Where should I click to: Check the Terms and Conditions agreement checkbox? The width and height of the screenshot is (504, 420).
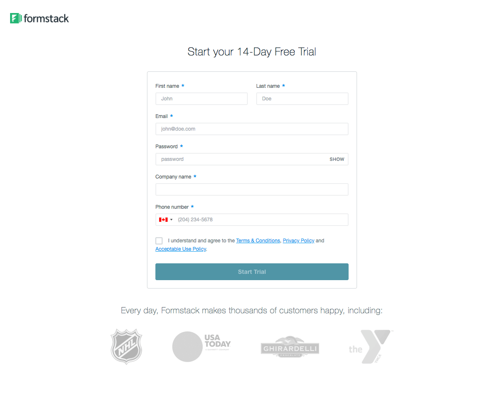click(159, 241)
